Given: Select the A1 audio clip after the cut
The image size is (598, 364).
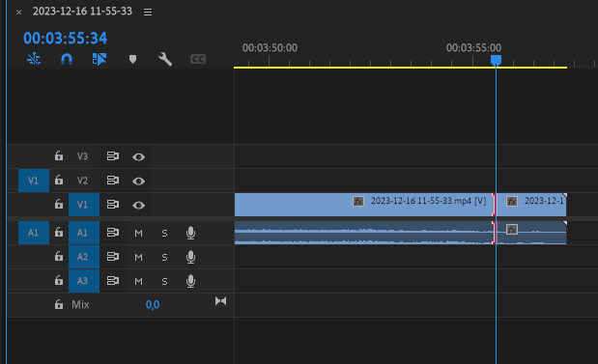Looking at the screenshot, I should pyautogui.click(x=531, y=233).
